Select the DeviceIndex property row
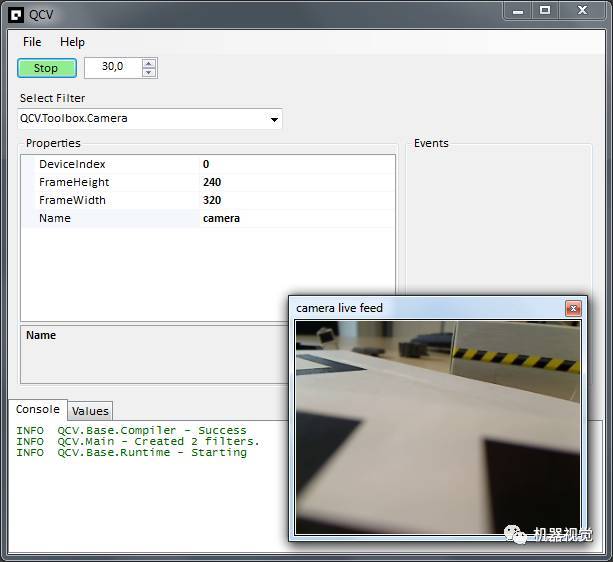 [x=72, y=164]
